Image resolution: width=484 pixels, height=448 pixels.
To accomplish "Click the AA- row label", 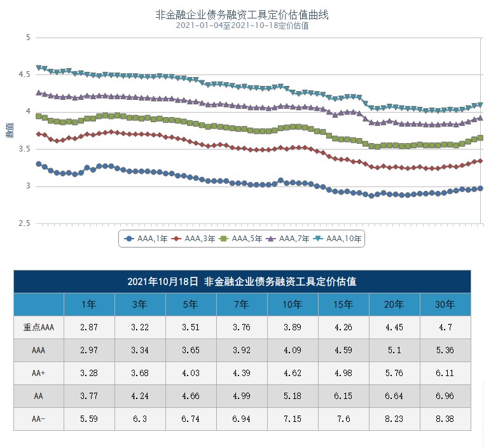I will pos(39,419).
